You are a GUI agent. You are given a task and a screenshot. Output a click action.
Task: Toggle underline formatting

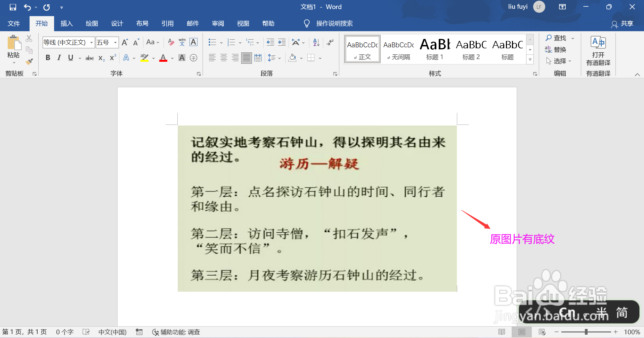70,57
